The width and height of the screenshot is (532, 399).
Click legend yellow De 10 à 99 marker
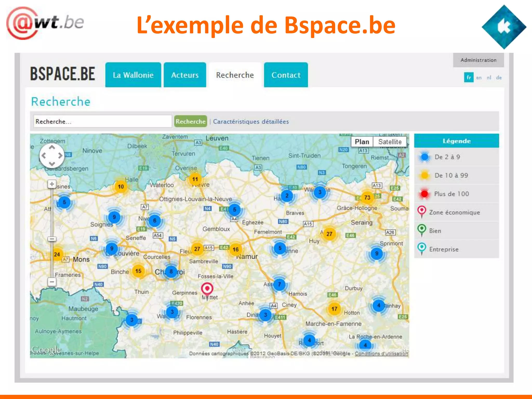[x=424, y=175]
